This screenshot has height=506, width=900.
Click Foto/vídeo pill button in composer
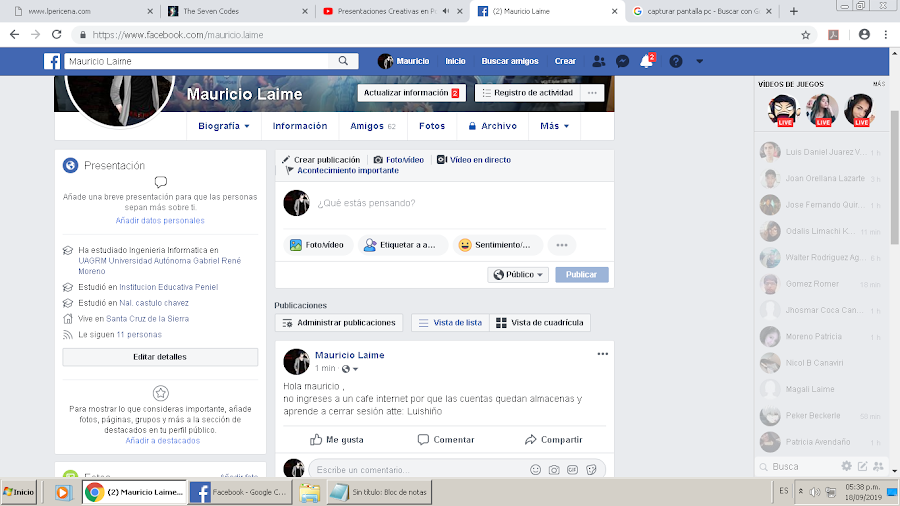coord(317,245)
